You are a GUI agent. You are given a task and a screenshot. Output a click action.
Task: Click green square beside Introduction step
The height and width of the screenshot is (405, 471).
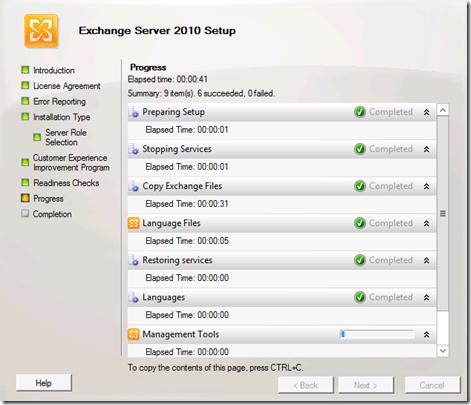(25, 70)
